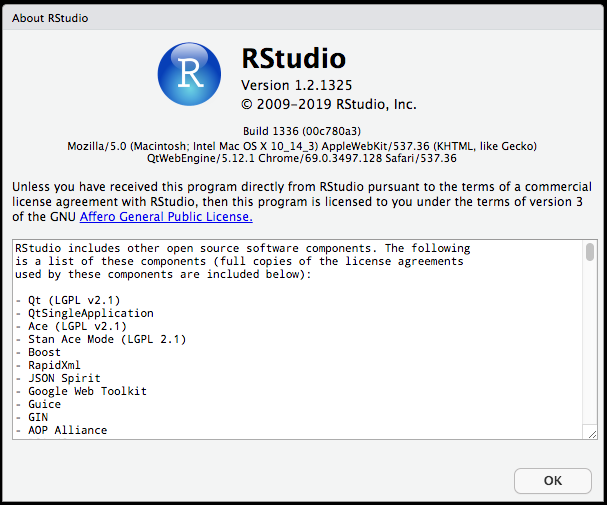Click the "Mozilla/5.0 (Macintosh" user agent line
This screenshot has height=505, width=607.
point(302,146)
